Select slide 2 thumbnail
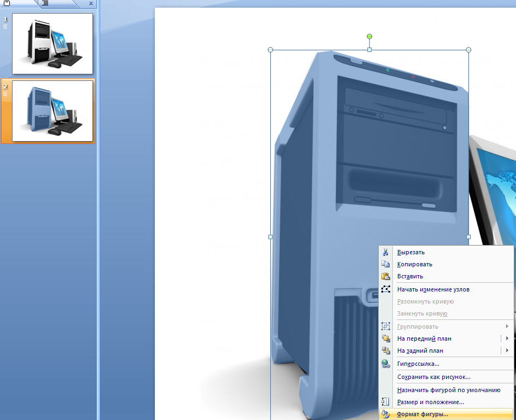 53,111
